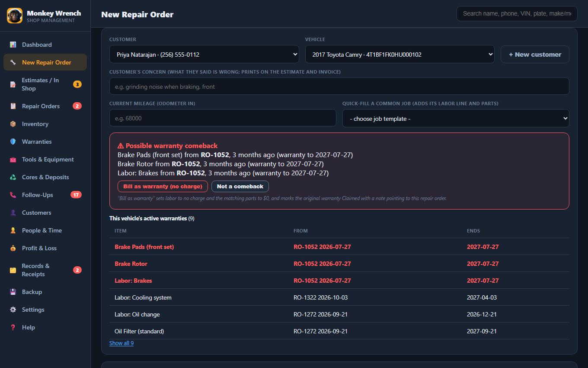
Task: Click the Cores & Deposits recycle icon
Action: [x=13, y=177]
